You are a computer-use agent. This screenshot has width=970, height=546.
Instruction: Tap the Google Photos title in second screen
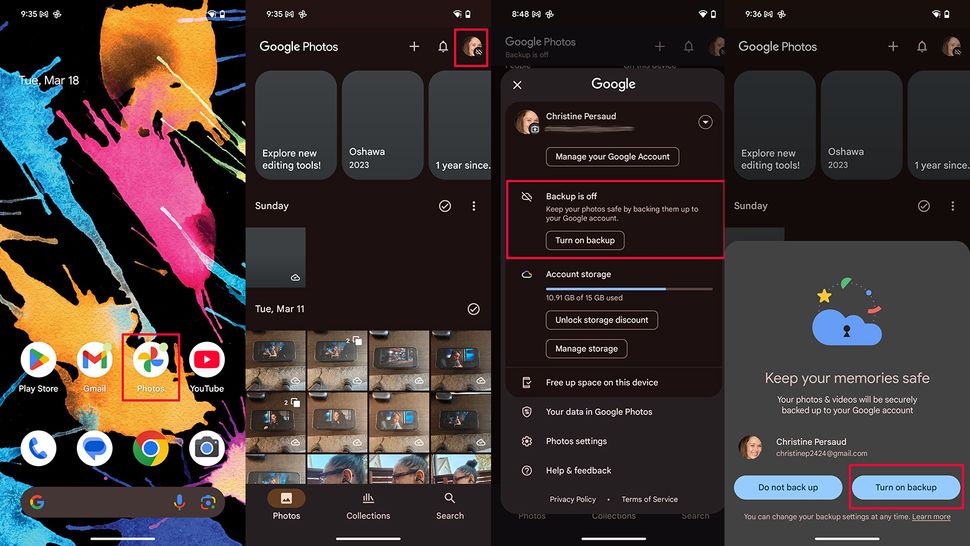coord(299,46)
